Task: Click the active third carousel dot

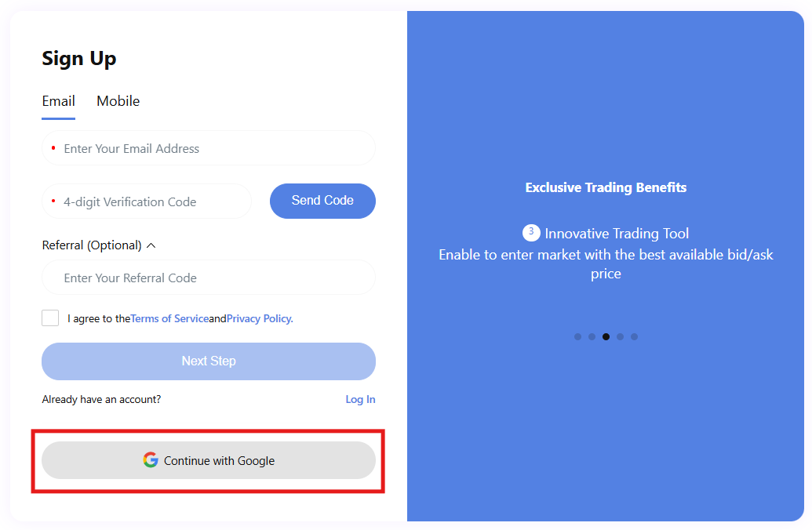Action: [606, 337]
